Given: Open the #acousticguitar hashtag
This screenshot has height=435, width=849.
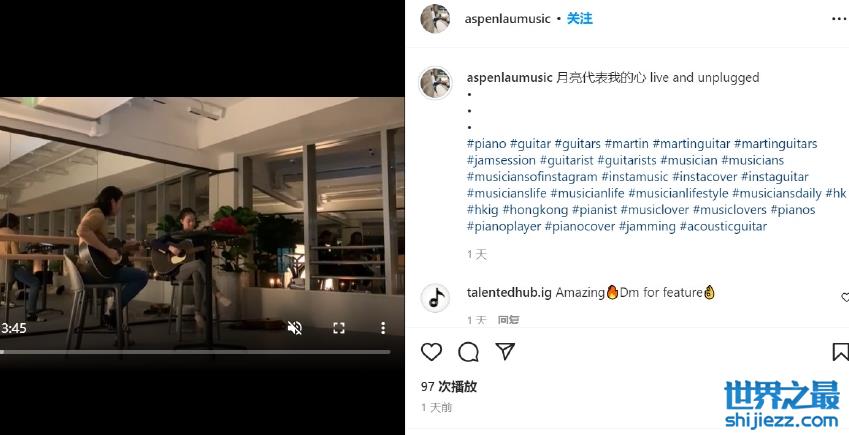Looking at the screenshot, I should coord(723,226).
